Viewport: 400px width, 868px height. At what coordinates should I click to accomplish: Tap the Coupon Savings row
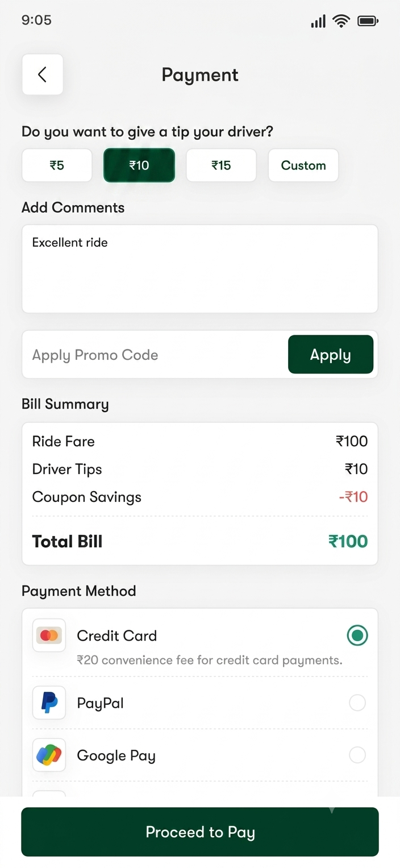point(200,497)
